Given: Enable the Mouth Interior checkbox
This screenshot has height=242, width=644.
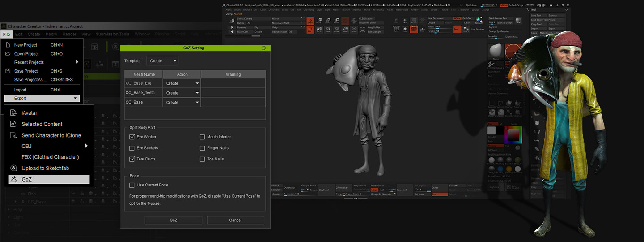Looking at the screenshot, I should click(203, 137).
